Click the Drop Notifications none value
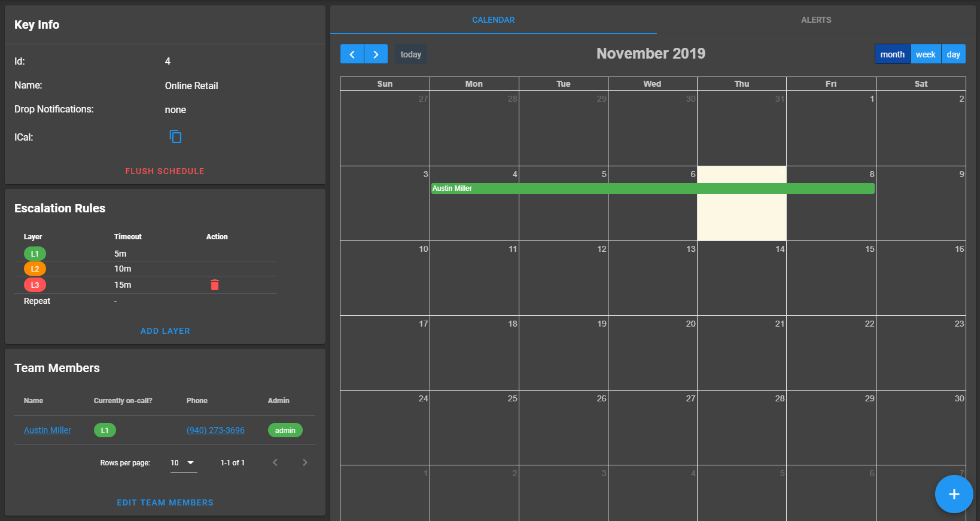This screenshot has height=521, width=980. click(x=175, y=109)
